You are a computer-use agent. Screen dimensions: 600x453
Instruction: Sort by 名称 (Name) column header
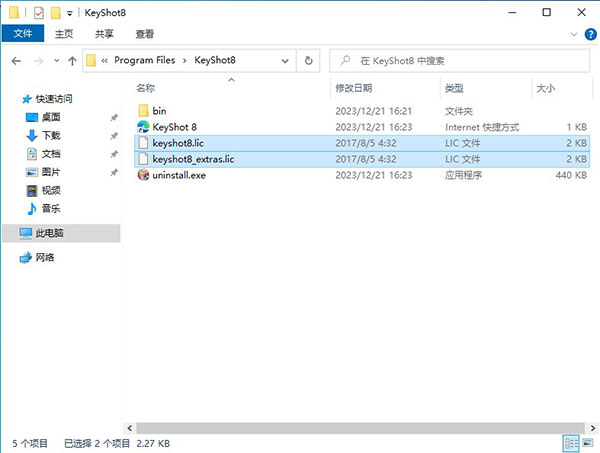click(x=146, y=88)
